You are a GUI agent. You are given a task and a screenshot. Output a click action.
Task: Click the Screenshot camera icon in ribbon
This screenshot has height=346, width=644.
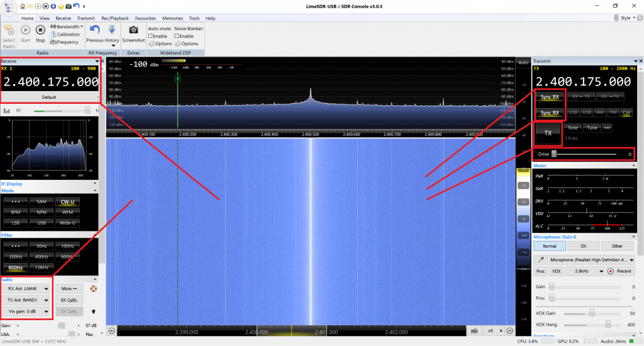tap(133, 30)
